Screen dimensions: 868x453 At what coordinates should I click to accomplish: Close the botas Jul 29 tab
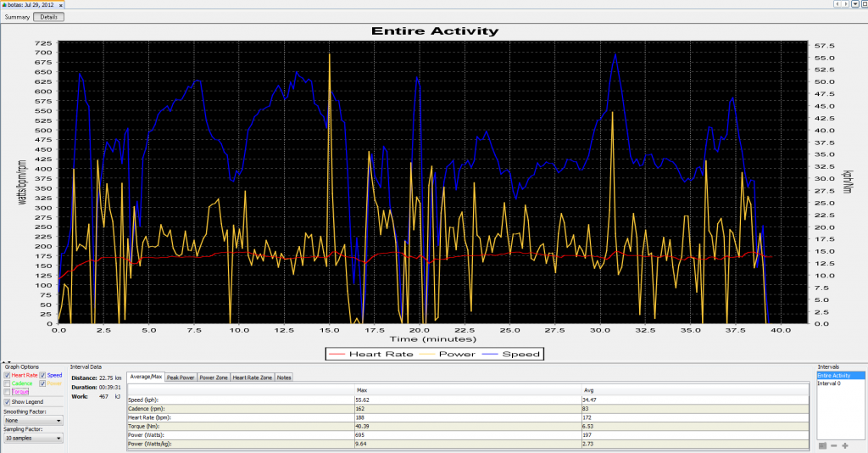60,5
